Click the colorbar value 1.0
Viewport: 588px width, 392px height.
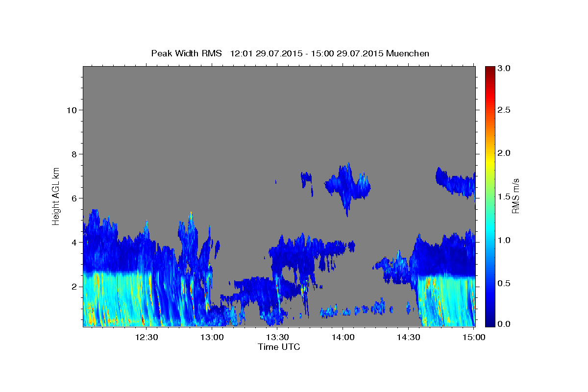click(x=505, y=240)
